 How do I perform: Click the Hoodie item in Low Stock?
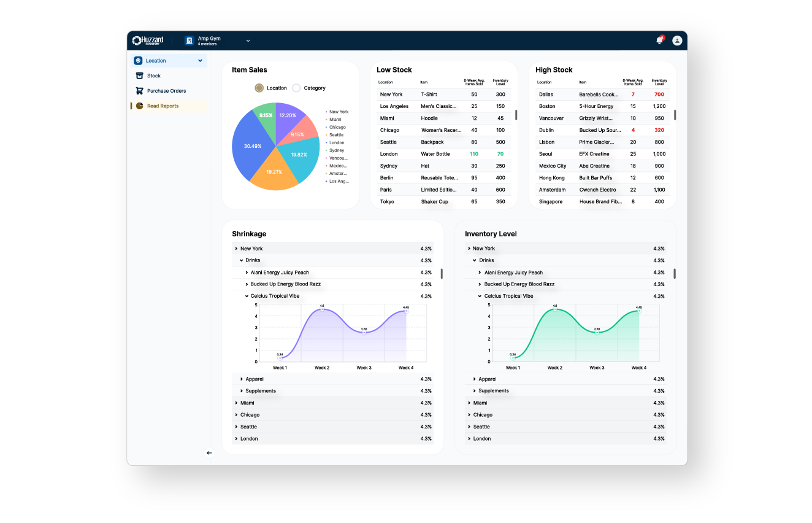pos(429,118)
